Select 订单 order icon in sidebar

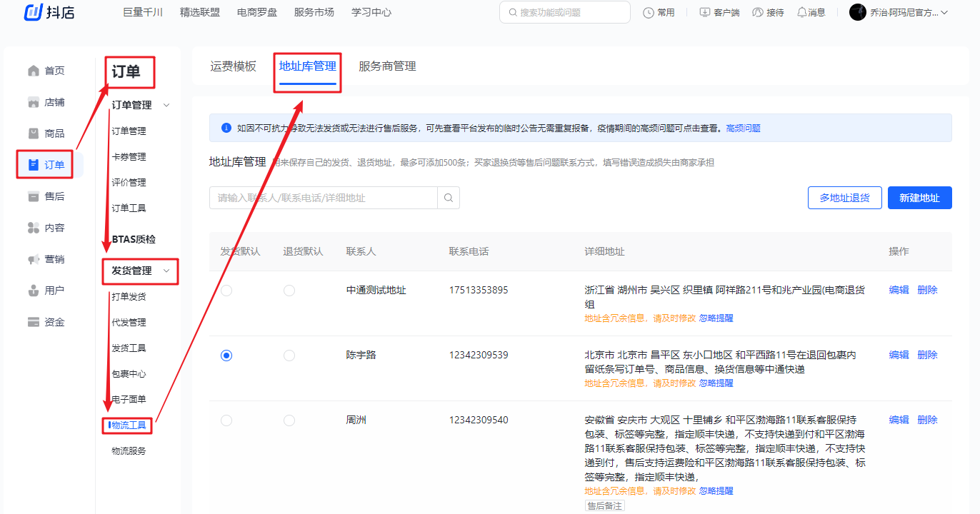click(33, 165)
